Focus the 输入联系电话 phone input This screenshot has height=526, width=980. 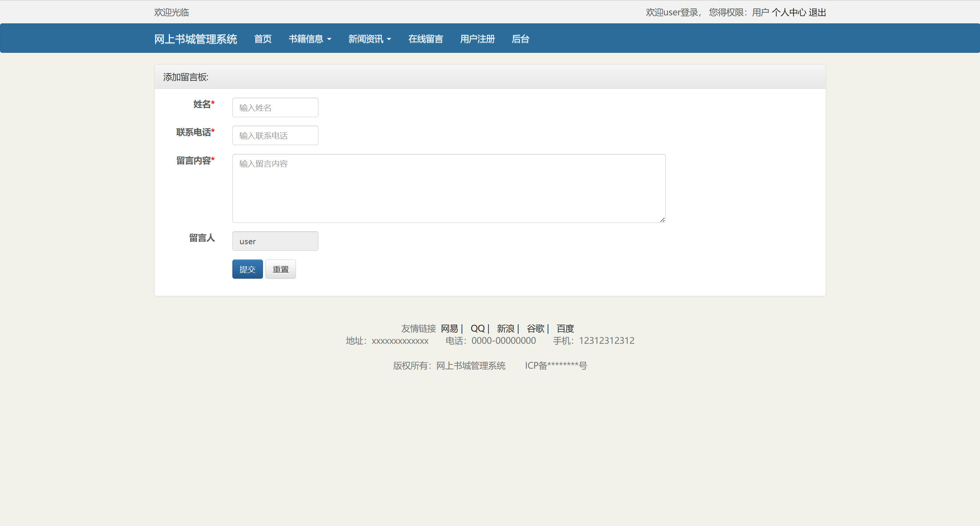coord(275,135)
